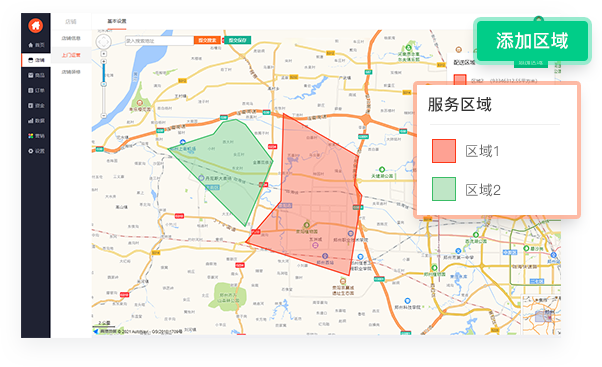The height and width of the screenshot is (367, 602).
Task: Click the green polygon region on map
Action: [230, 165]
